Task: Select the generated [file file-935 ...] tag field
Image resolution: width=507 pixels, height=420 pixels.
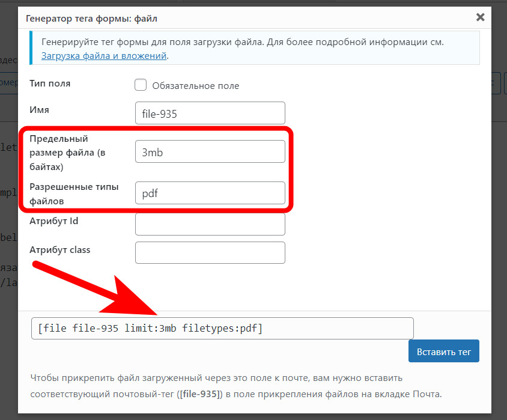Action: point(222,329)
